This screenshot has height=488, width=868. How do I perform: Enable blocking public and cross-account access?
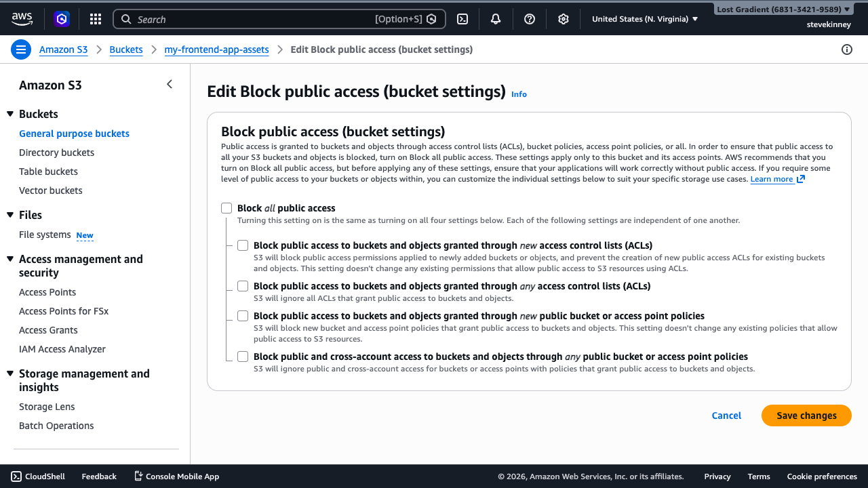[243, 357]
